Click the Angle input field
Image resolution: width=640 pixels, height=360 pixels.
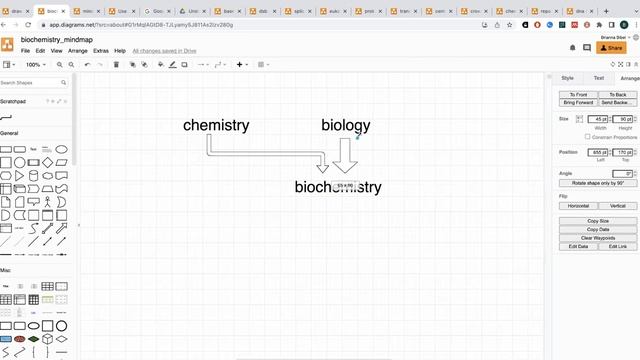pos(622,174)
